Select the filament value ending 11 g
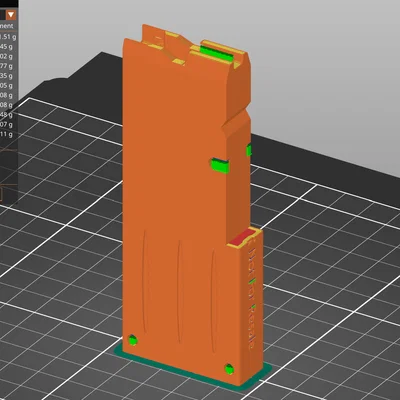This screenshot has width=400, height=400. pos(6,134)
